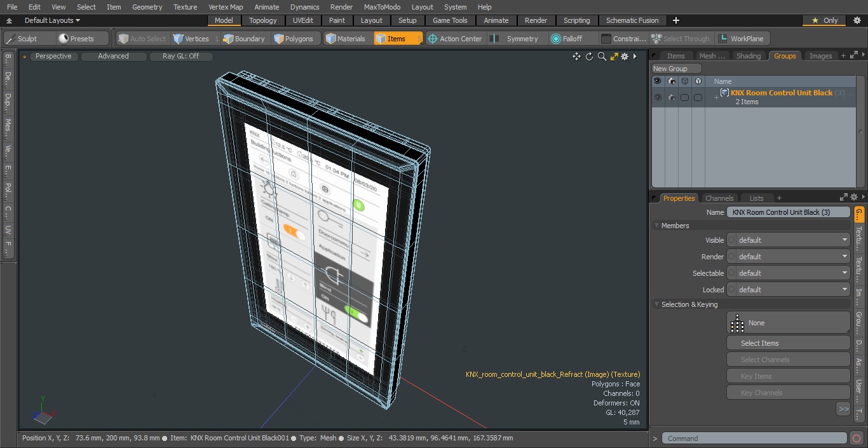
Task: Toggle locked box for the KNX Room Control Unit Black group
Action: tap(698, 97)
